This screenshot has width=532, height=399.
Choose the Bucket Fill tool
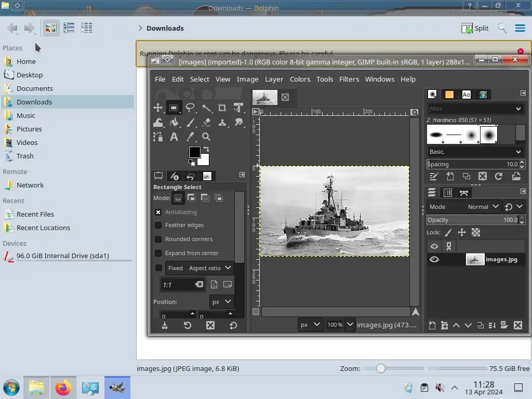(x=174, y=123)
